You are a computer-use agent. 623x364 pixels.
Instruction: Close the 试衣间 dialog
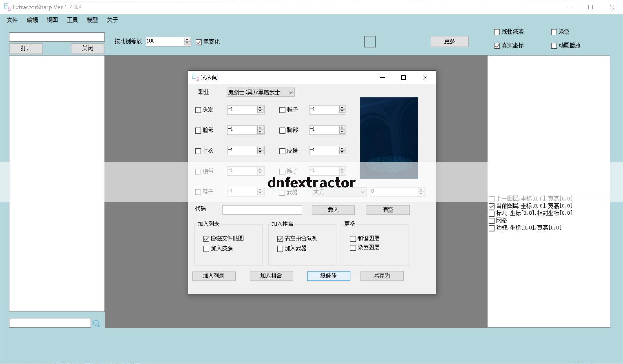(425, 78)
